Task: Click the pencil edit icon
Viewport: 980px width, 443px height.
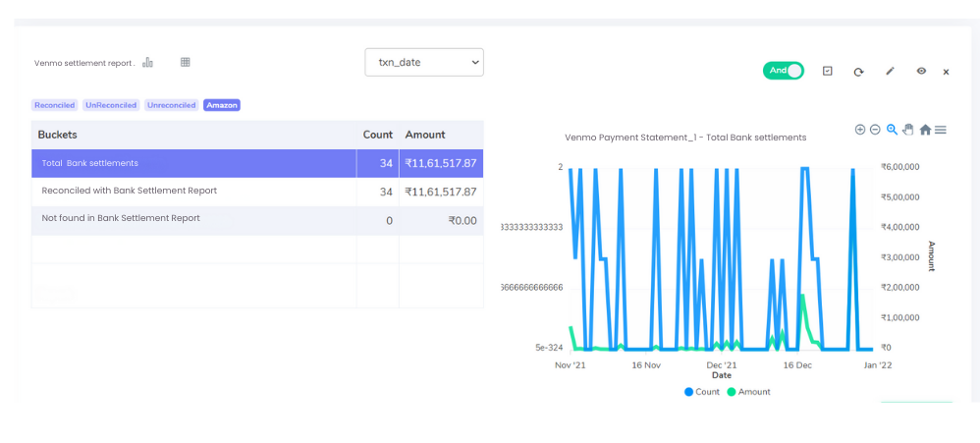Action: point(890,71)
